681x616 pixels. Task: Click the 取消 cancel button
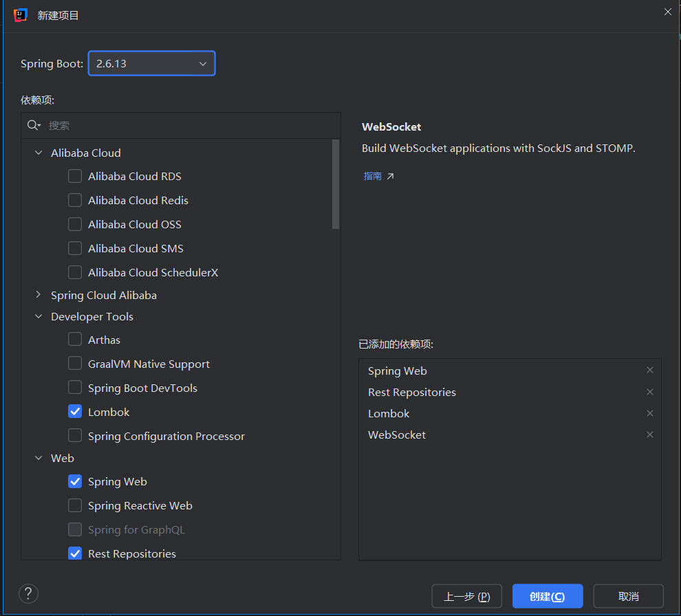point(628,596)
